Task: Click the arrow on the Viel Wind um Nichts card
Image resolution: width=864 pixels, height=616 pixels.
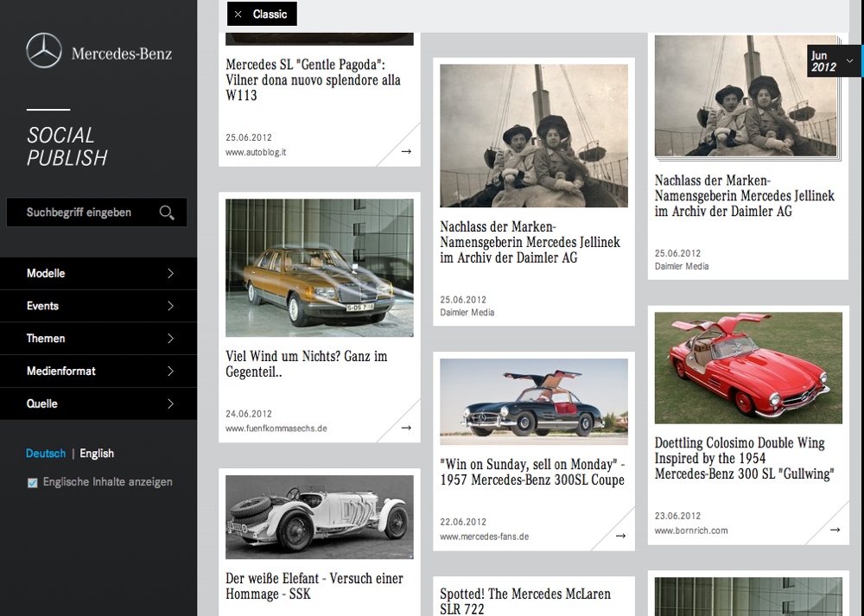Action: point(406,428)
